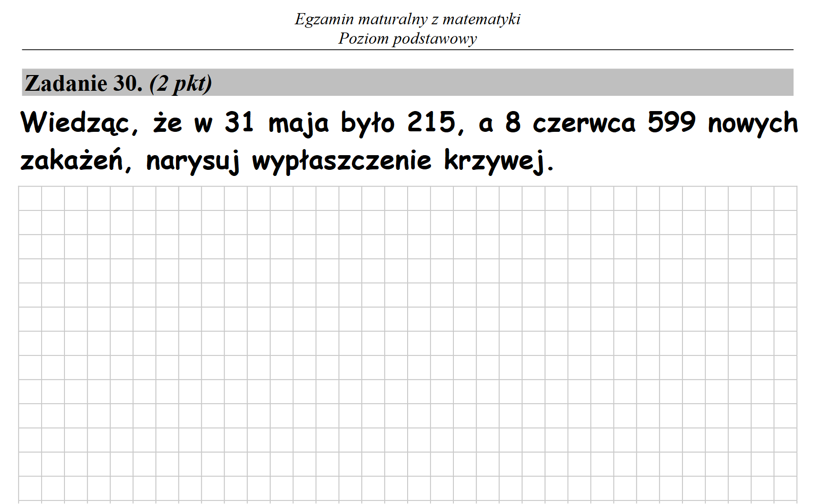The image size is (825, 504).
Task: Click the number "599" in the question
Action: (671, 122)
